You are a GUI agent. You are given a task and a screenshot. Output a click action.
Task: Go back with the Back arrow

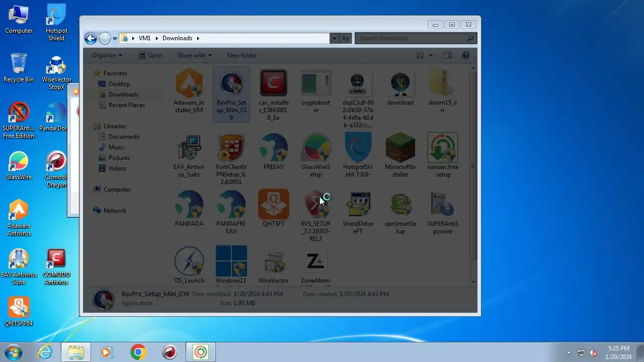(x=91, y=38)
